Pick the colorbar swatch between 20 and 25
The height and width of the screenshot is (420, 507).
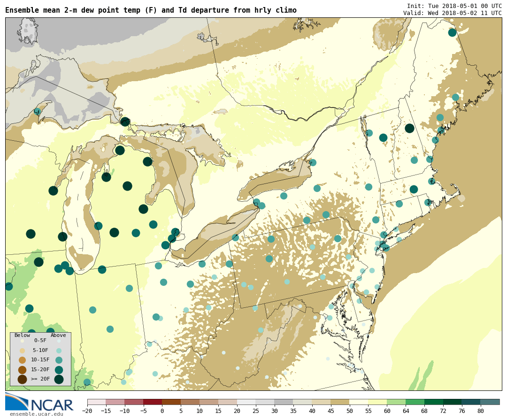(246, 402)
